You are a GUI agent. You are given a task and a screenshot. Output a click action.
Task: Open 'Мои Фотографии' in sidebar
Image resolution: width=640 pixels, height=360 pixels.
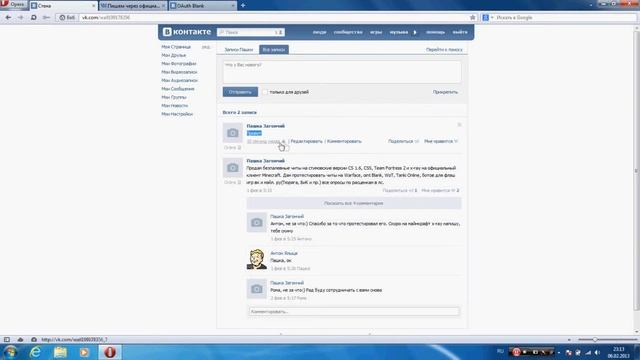[x=179, y=64]
